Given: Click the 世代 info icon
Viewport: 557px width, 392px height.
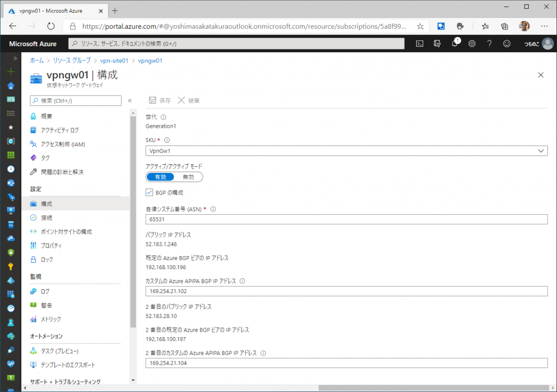Looking at the screenshot, I should click(x=163, y=117).
